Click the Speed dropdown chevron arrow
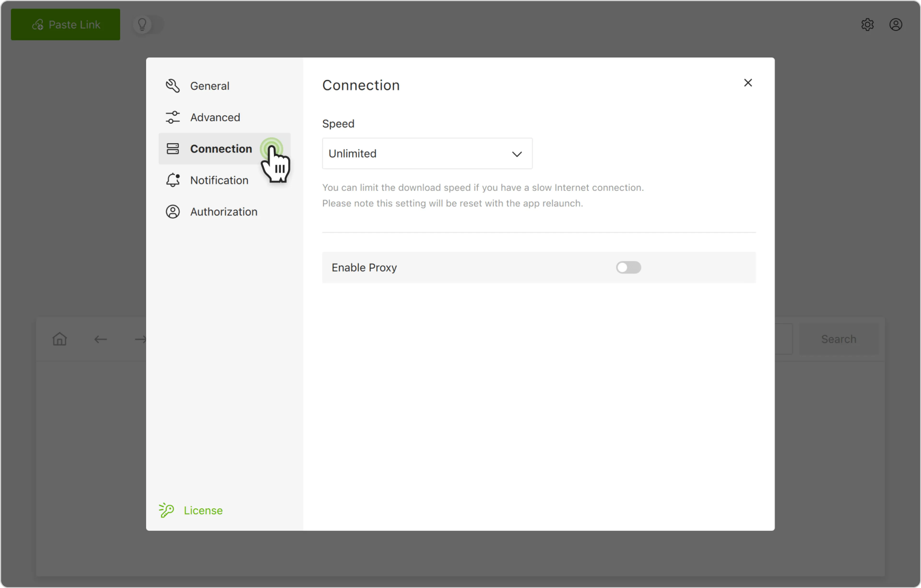921x588 pixels. (517, 154)
